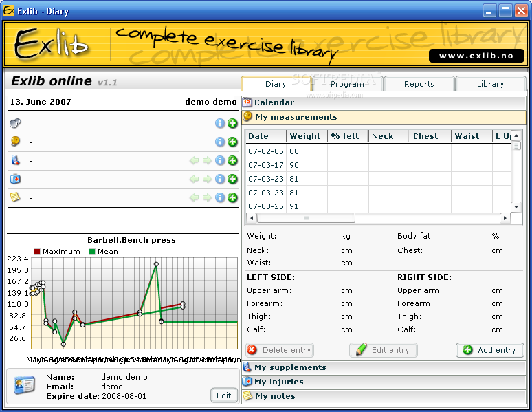Select the 07-03-17 measurement row

point(378,165)
